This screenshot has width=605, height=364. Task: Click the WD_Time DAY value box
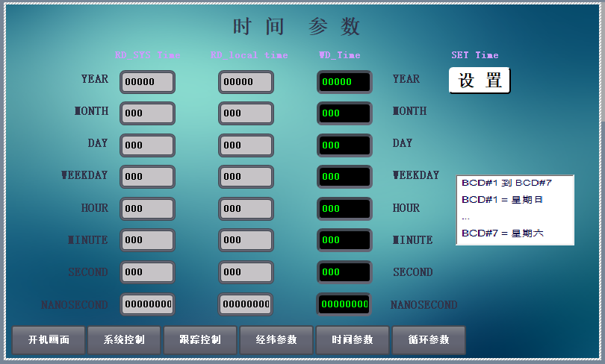coord(344,145)
